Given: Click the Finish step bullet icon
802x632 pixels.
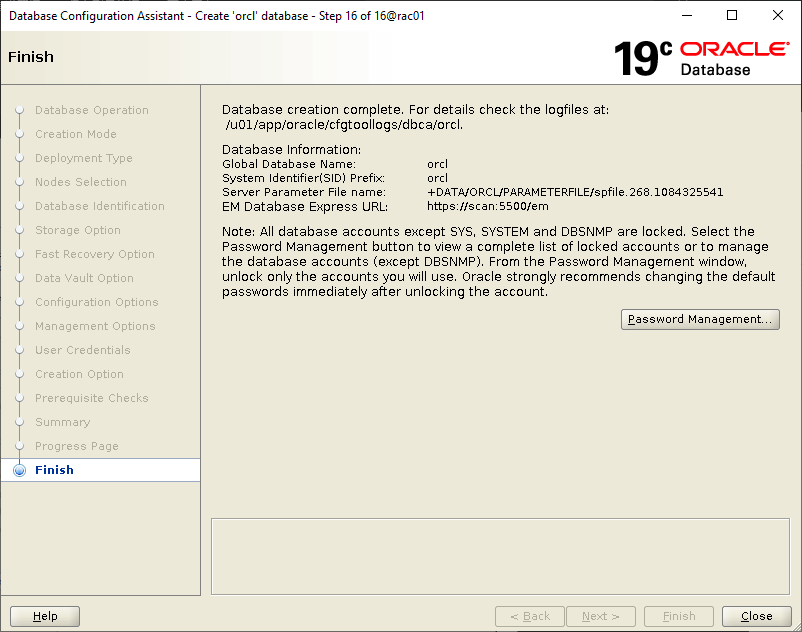Looking at the screenshot, I should [x=19, y=470].
